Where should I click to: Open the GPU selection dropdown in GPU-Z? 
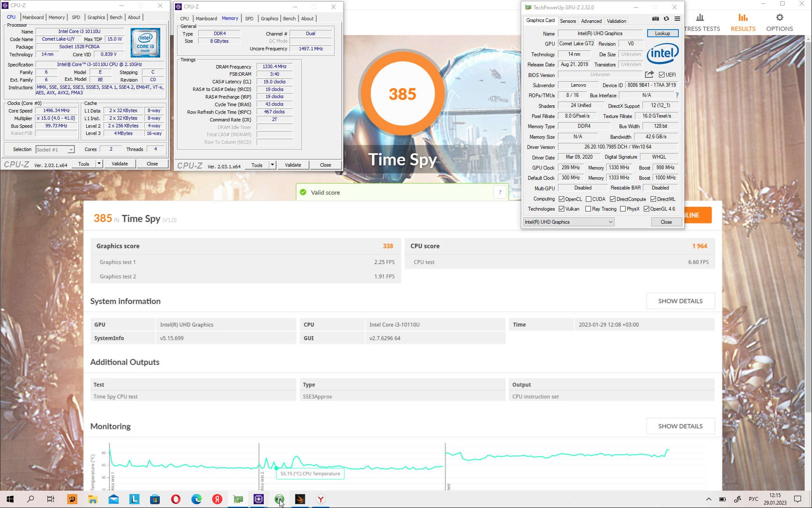[569, 222]
